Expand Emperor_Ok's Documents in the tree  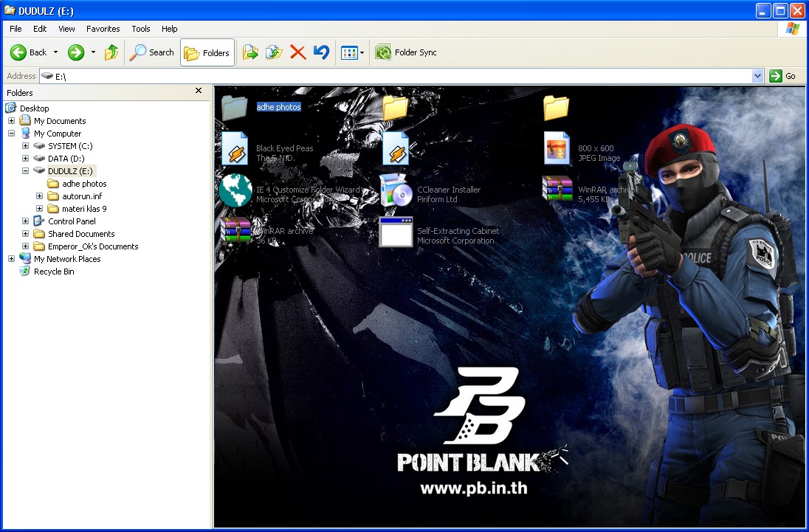25,246
